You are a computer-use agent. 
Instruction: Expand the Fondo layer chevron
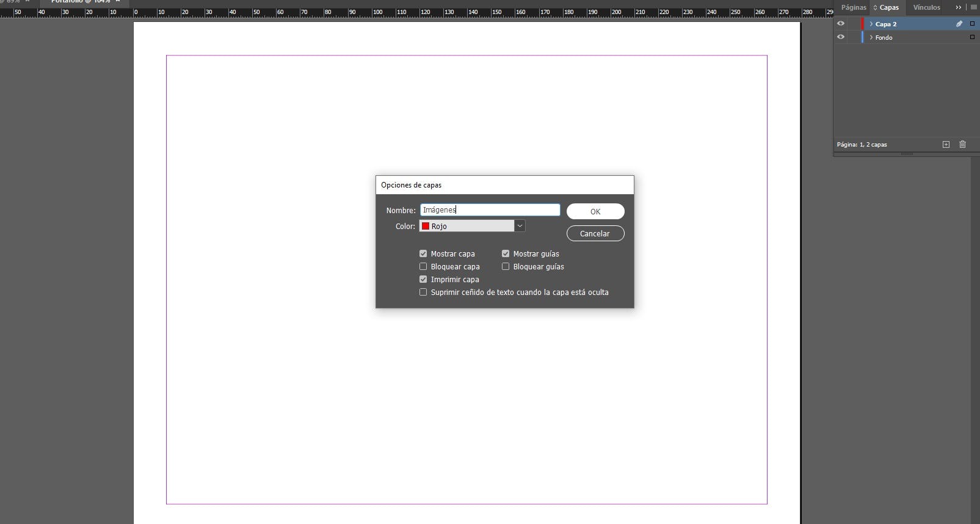(871, 37)
